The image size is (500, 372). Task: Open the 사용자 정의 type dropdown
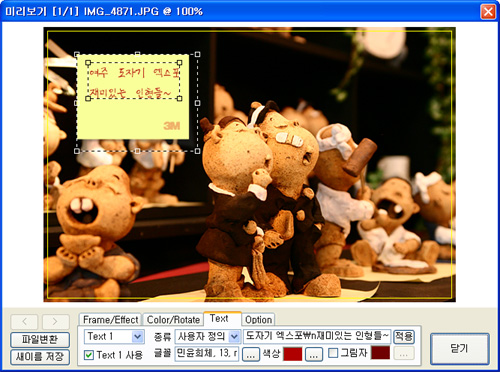tap(235, 336)
